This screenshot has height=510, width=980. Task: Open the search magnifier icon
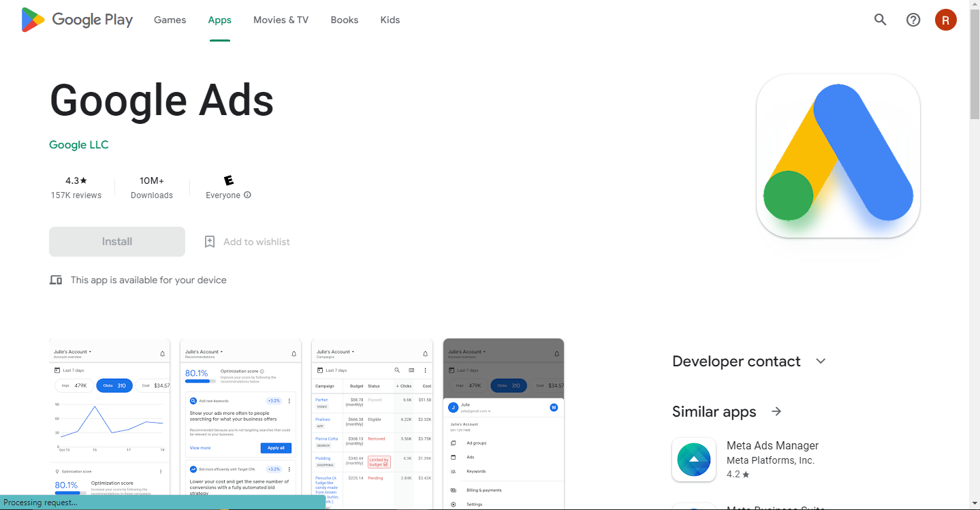[881, 20]
